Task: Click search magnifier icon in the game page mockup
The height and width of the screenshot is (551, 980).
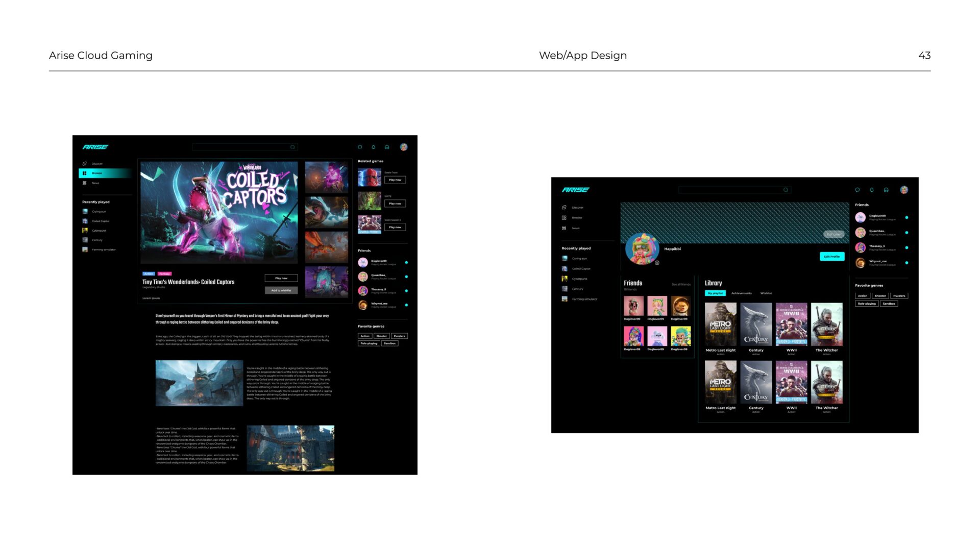Action: [292, 147]
